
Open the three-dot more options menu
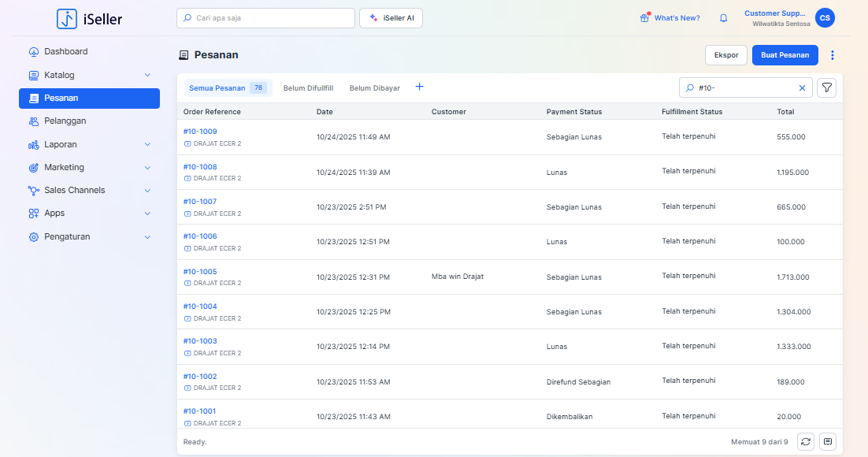click(x=833, y=55)
